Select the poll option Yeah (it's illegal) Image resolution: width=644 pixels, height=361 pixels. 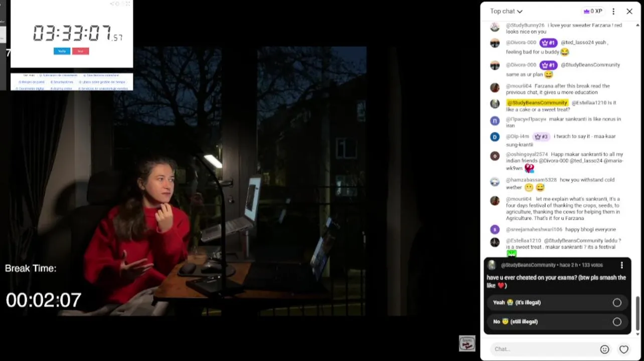coord(557,303)
